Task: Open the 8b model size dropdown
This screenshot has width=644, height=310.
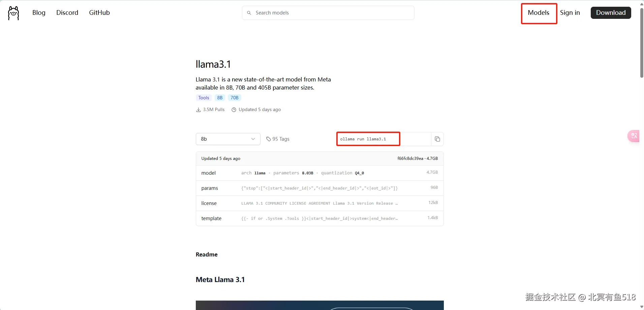Action: click(228, 139)
